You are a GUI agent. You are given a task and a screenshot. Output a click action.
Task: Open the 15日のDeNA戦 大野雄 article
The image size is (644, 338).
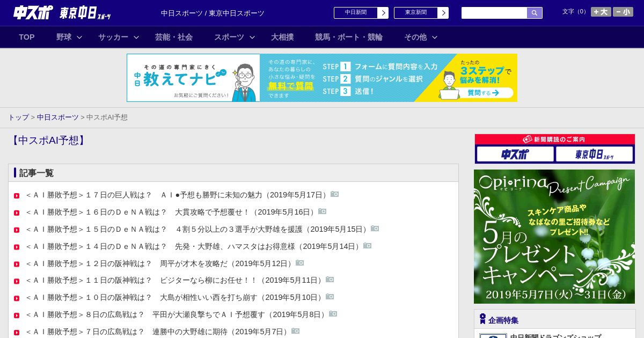tap(197, 229)
